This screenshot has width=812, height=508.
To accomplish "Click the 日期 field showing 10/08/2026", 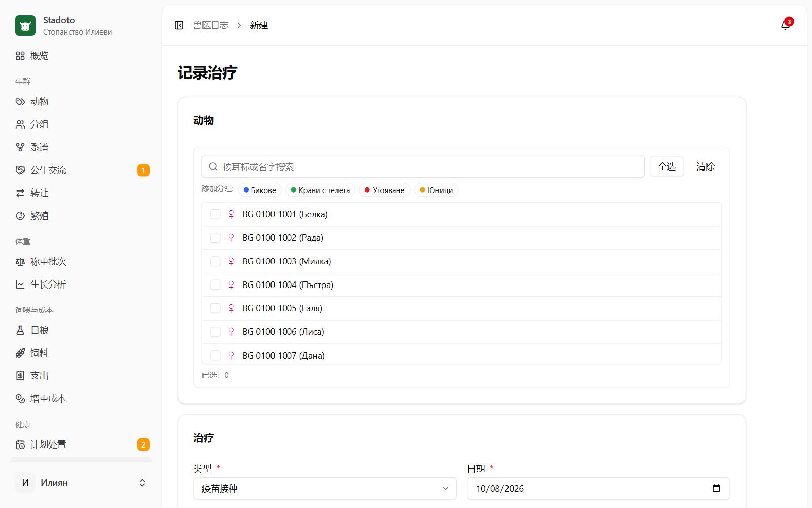I will point(598,488).
